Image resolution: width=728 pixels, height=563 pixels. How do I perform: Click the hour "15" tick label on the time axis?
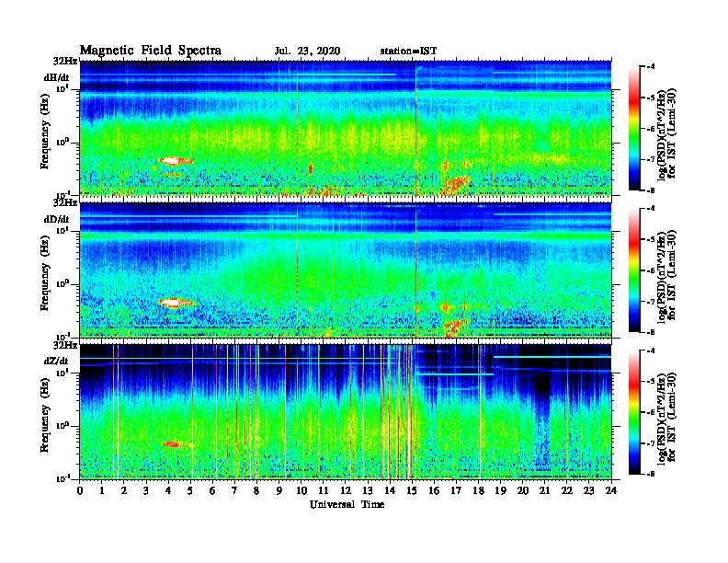(412, 491)
